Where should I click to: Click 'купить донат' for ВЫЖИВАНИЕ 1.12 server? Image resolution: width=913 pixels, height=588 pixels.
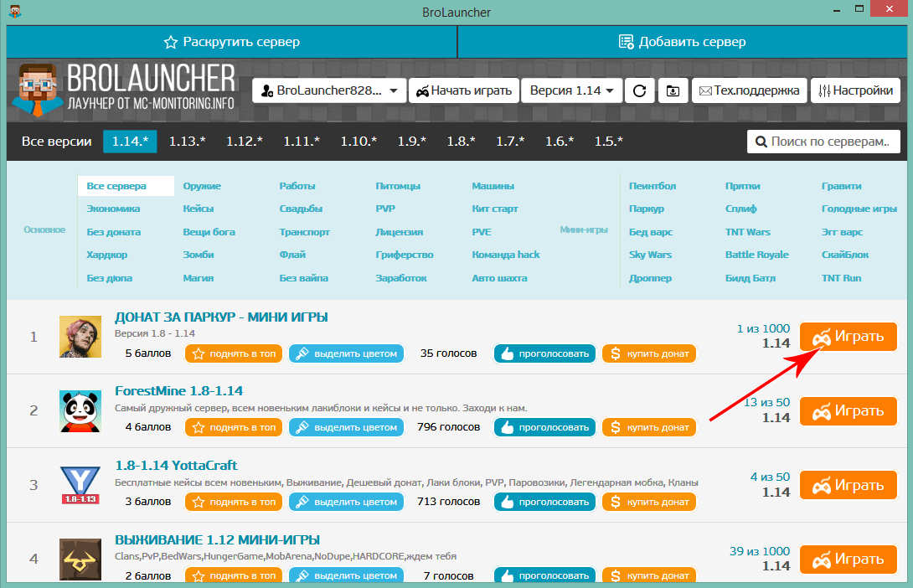tap(648, 575)
